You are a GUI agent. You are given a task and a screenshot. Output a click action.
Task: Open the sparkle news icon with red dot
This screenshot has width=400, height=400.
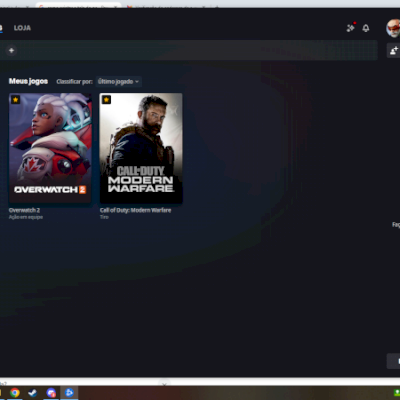tap(351, 28)
